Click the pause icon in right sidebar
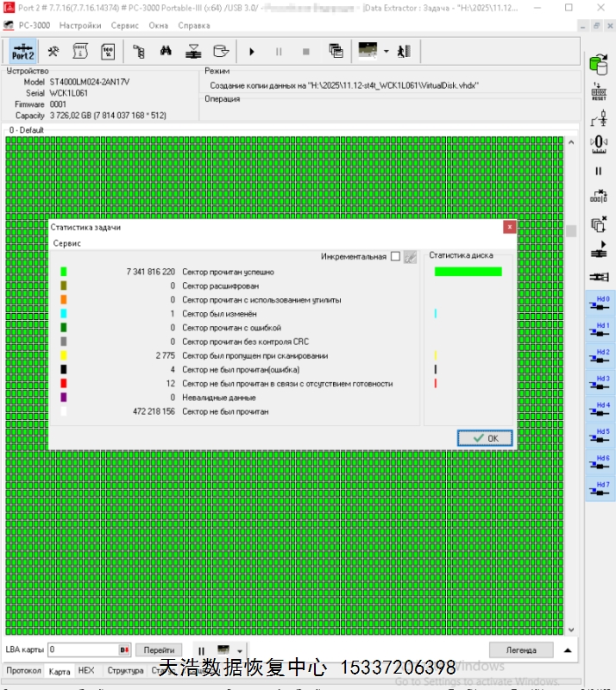616x690 pixels. (598, 171)
